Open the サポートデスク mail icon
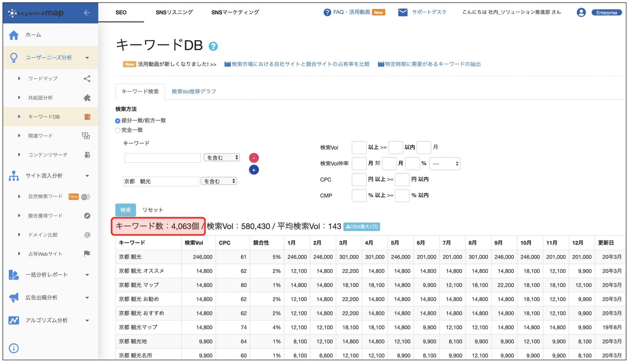Viewport: 629px width, 364px height. 402,12
